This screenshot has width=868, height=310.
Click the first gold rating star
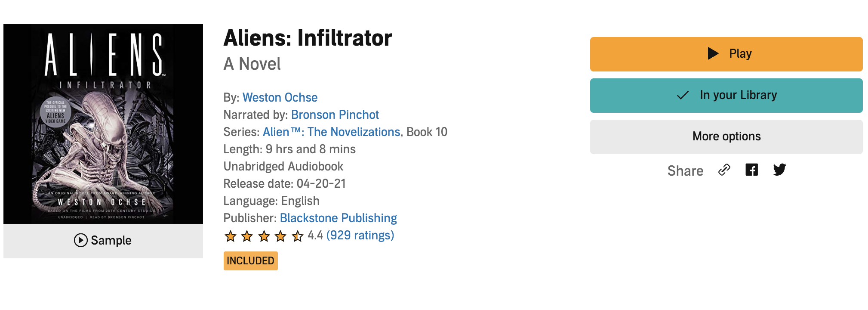point(231,236)
